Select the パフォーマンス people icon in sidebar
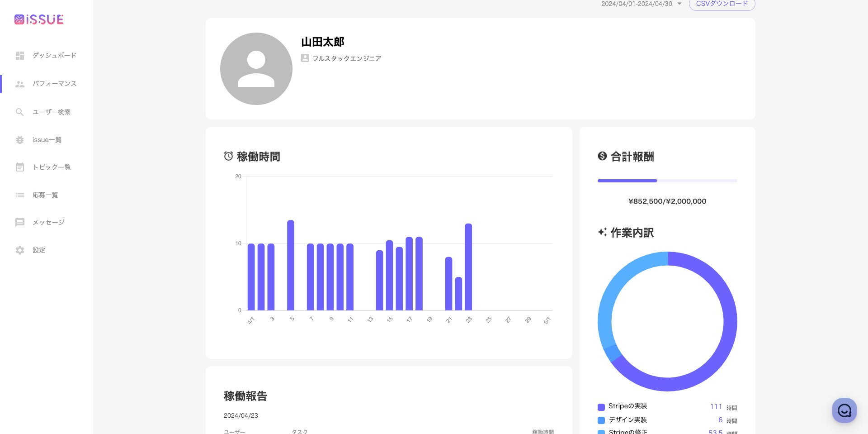The height and width of the screenshot is (434, 868). tap(20, 84)
